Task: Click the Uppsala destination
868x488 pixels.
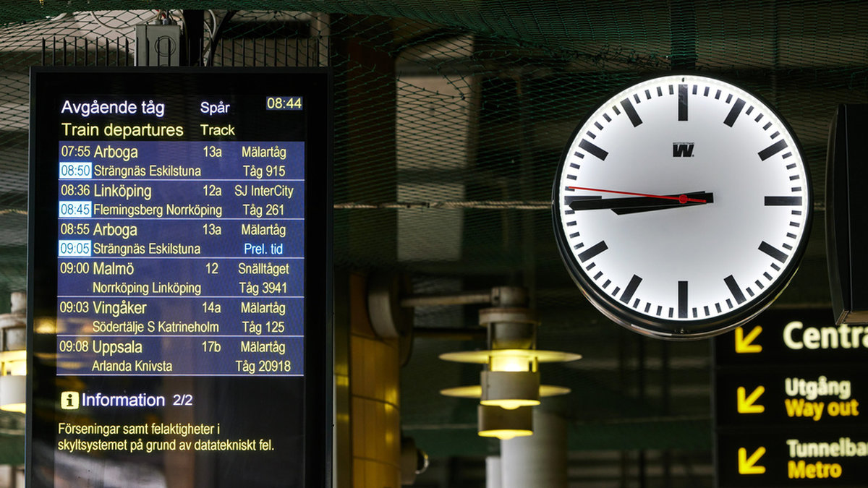Action: pos(117,347)
